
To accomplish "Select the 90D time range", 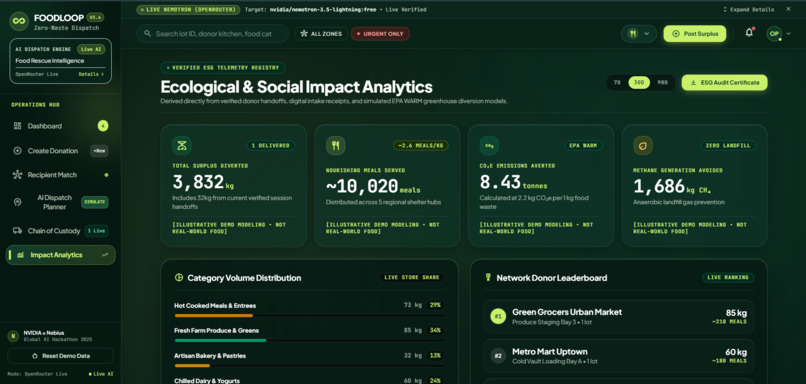I will click(663, 83).
